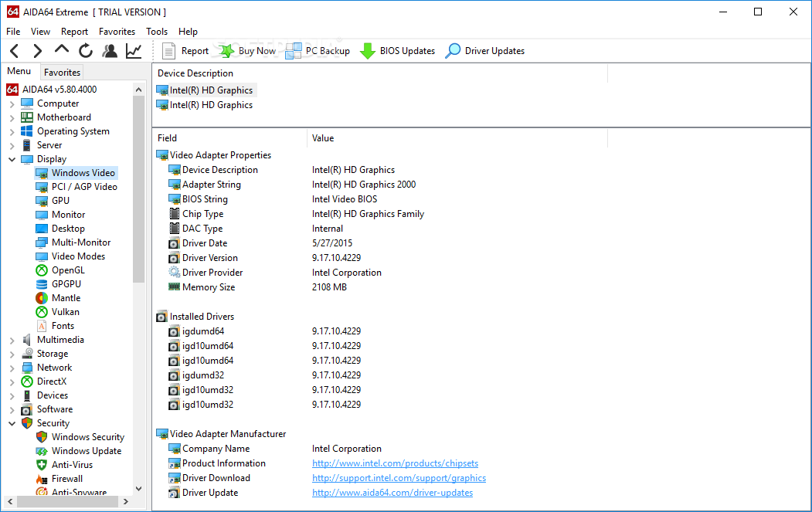Expand the Network tree node
This screenshot has height=512, width=812.
point(12,368)
